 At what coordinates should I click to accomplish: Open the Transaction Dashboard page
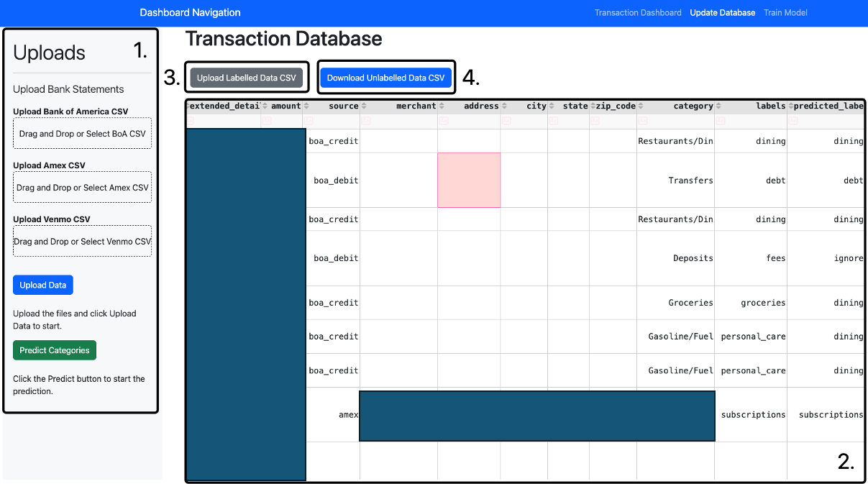click(637, 13)
